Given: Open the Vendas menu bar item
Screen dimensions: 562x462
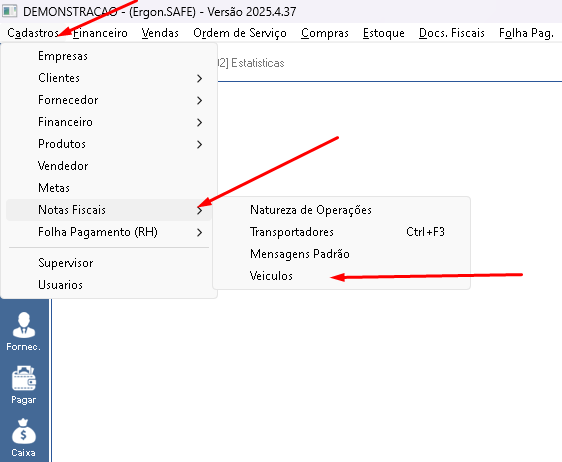Looking at the screenshot, I should pos(160,33).
